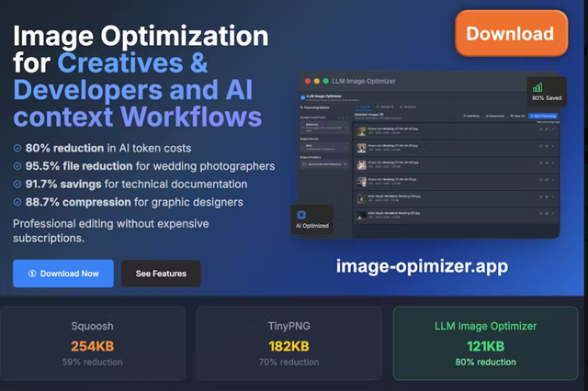Click the red close dot of LLM Image Optimizer window
This screenshot has width=588, height=391.
coord(308,81)
